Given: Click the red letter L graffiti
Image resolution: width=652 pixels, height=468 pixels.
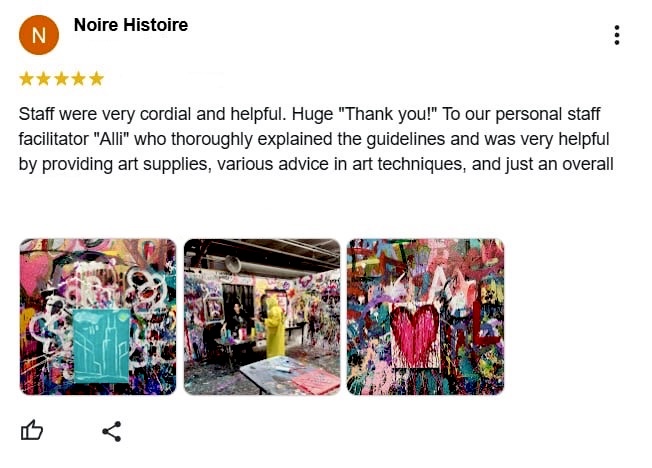Looking at the screenshot, I should click(x=485, y=322).
